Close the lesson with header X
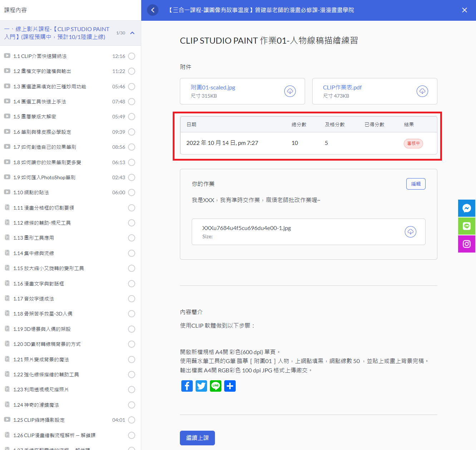Screen dimensions: 476x450 (465, 10)
